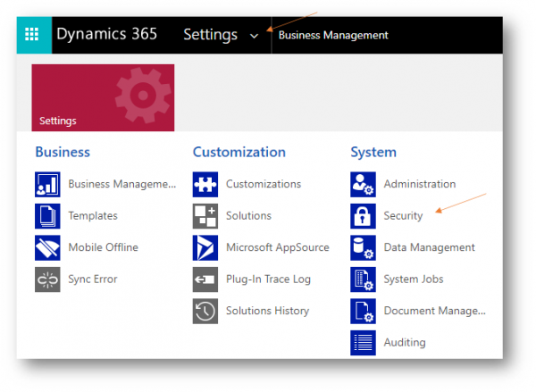Click the Customizations puzzle piece icon

(x=205, y=185)
